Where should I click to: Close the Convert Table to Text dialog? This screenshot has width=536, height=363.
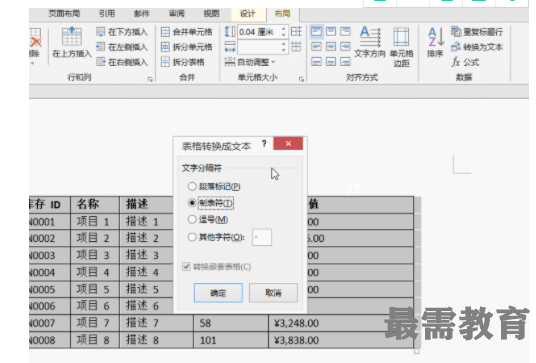pyautogui.click(x=288, y=144)
